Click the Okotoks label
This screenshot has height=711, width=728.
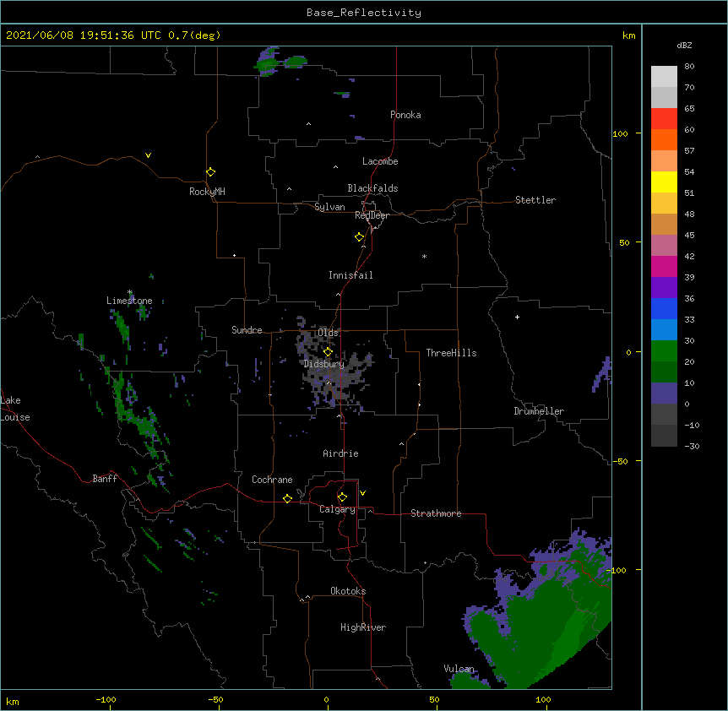coord(348,591)
